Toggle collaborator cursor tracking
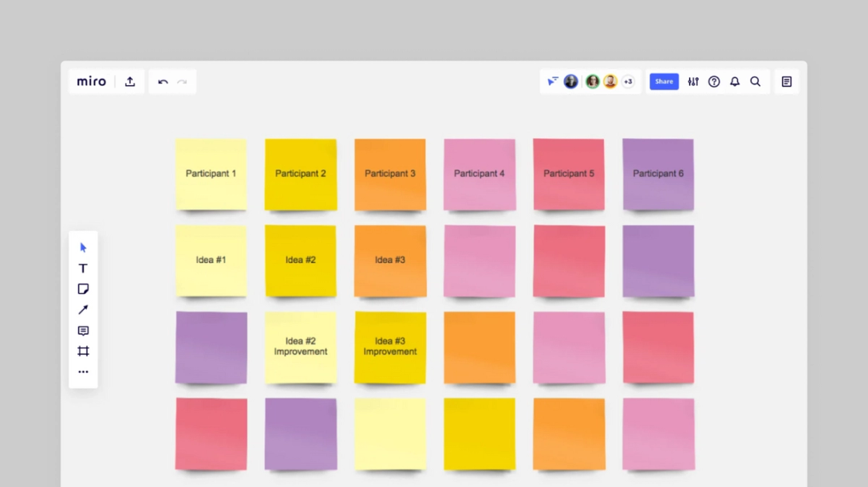 tap(552, 81)
